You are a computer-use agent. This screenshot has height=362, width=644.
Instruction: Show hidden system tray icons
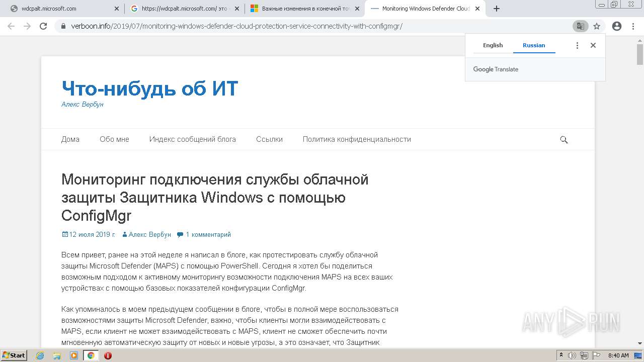(x=561, y=355)
